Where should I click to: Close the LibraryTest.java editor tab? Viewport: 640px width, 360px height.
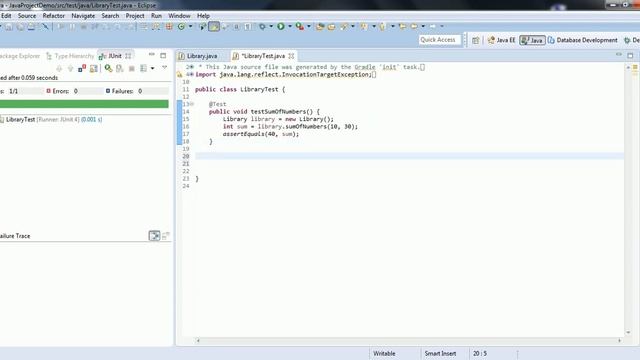click(x=291, y=56)
